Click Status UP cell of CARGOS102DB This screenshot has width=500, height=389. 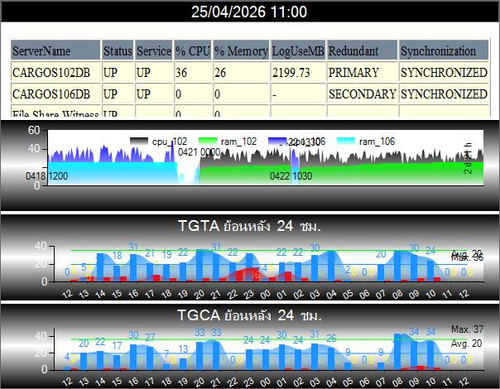118,72
